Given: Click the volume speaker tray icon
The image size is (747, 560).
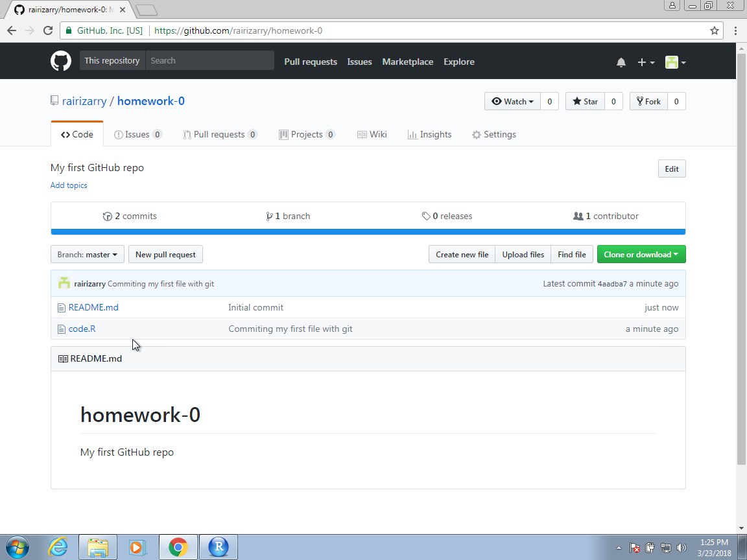Looking at the screenshot, I should point(682,548).
